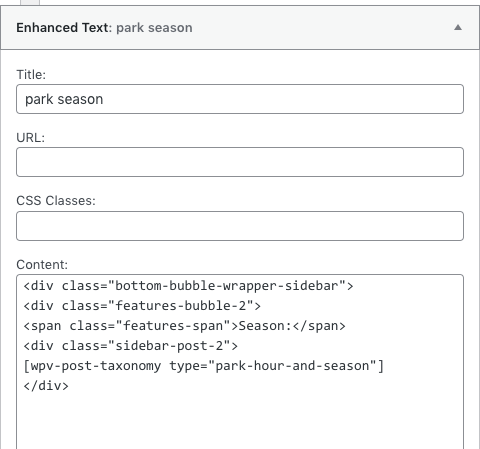Focus the empty CSS Classes input field

240,226
